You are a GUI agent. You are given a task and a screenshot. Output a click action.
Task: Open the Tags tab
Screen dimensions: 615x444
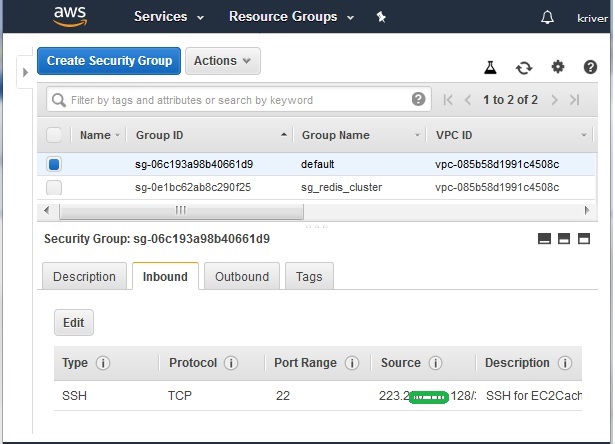point(309,277)
